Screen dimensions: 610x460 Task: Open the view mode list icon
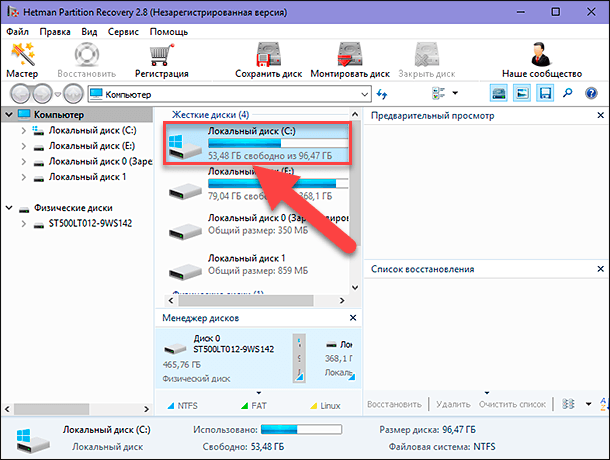click(438, 93)
